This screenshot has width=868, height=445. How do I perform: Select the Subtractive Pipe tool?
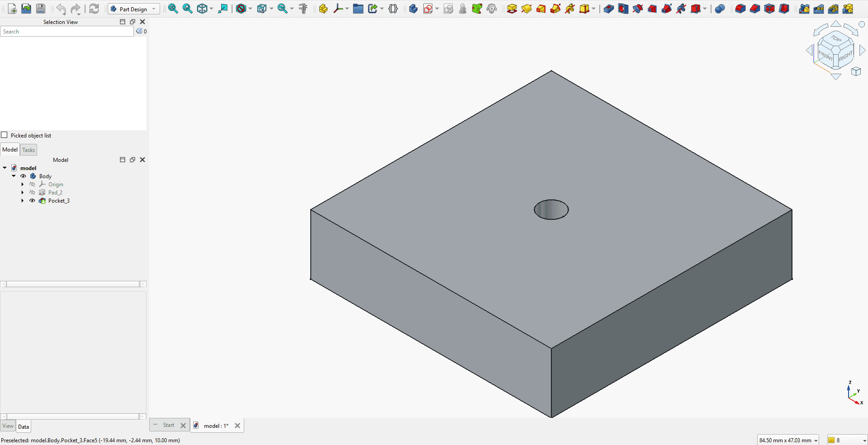tap(666, 9)
